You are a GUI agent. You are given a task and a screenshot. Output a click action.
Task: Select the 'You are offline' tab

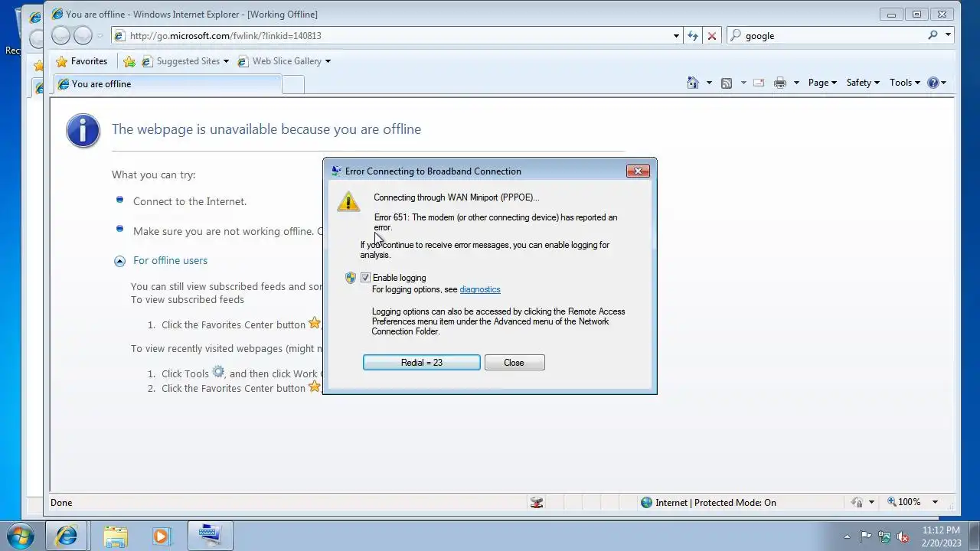[x=168, y=84]
